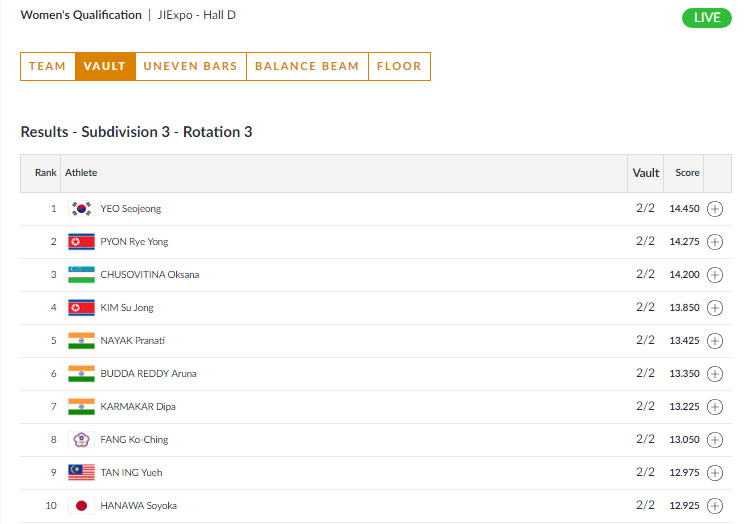Select the Balance Beam tab
749x524 pixels.
(307, 66)
